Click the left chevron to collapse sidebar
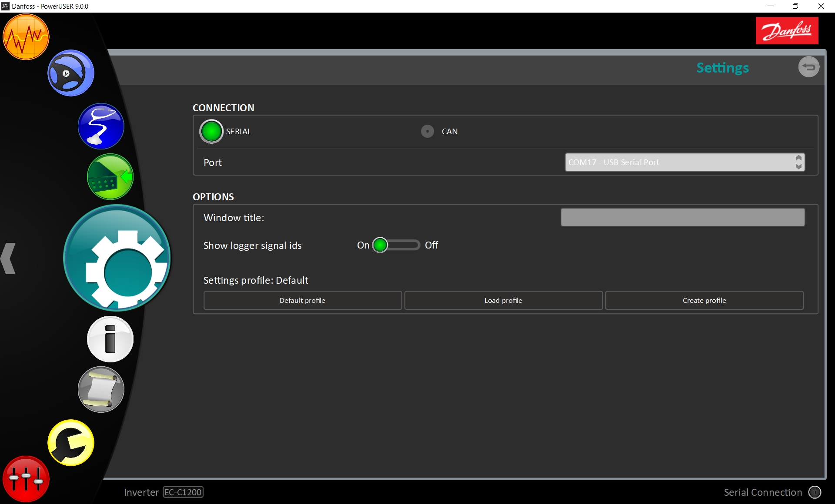 [8, 259]
